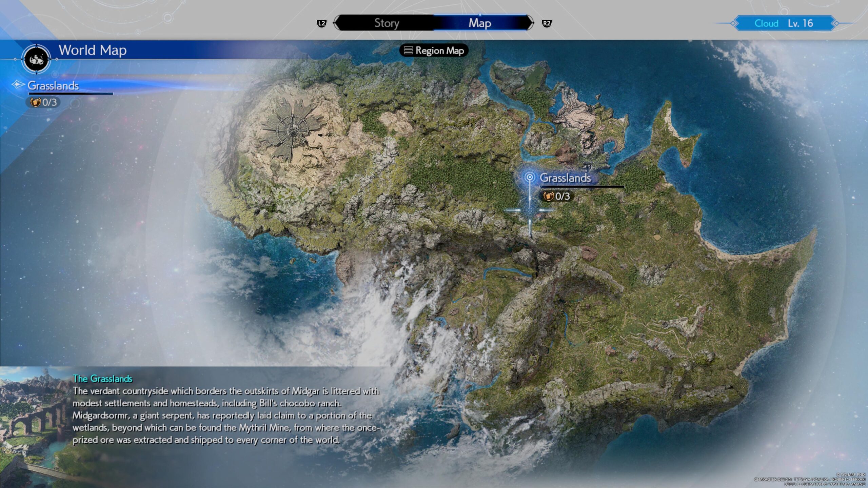
Task: Click the R2 button prompt icon
Action: coord(547,23)
